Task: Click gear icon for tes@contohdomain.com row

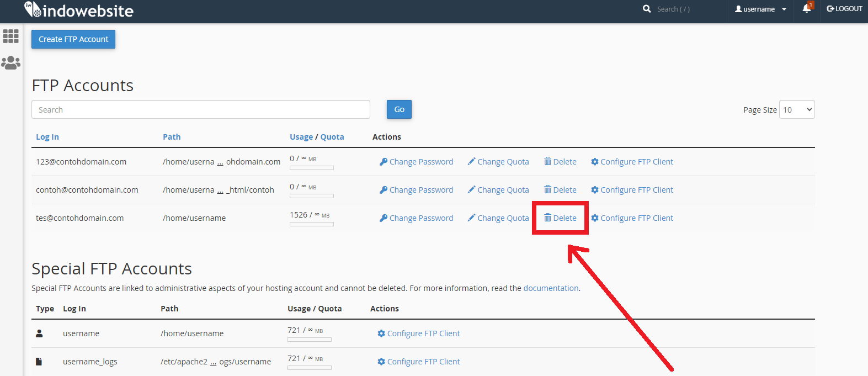Action: [x=594, y=218]
